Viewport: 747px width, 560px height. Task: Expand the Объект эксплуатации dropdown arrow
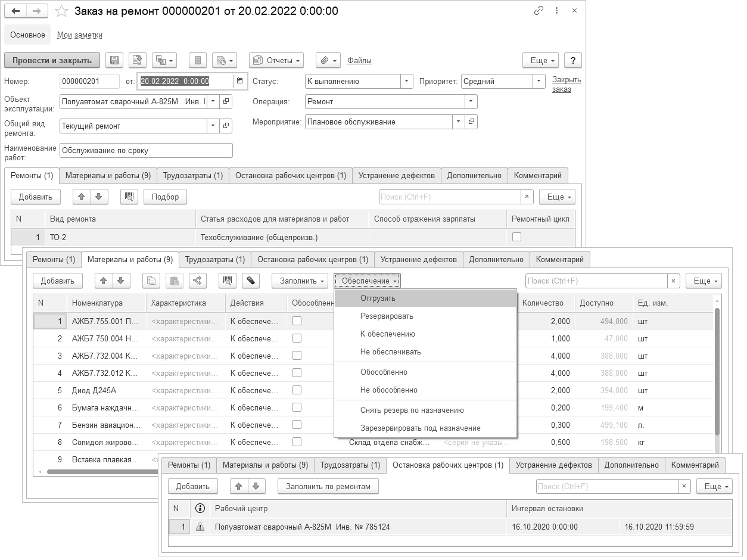pos(213,102)
